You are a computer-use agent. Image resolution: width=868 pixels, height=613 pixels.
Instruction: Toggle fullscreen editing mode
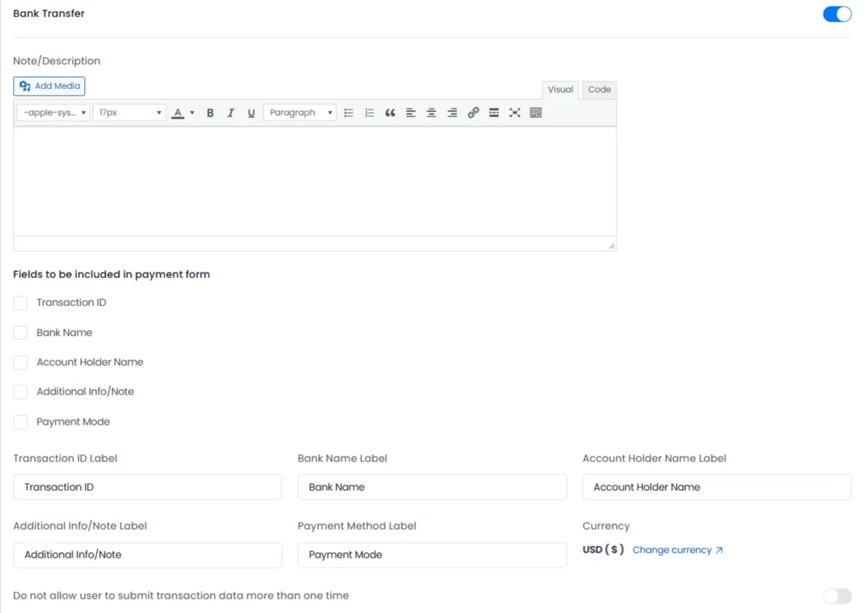tap(514, 112)
